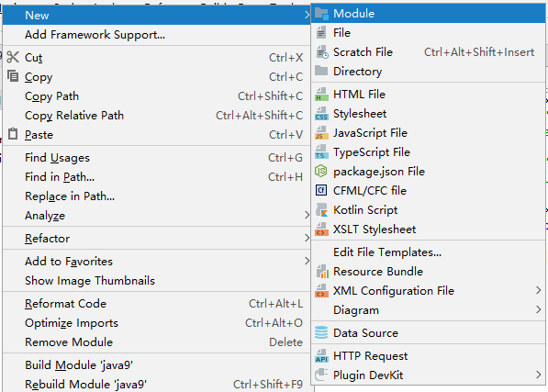The width and height of the screenshot is (548, 392).
Task: Click the Paste clipboard icon
Action: coord(13,134)
